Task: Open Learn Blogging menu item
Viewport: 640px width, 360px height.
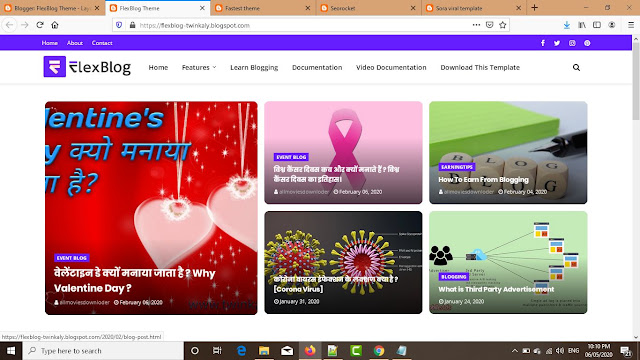Action: (x=254, y=67)
